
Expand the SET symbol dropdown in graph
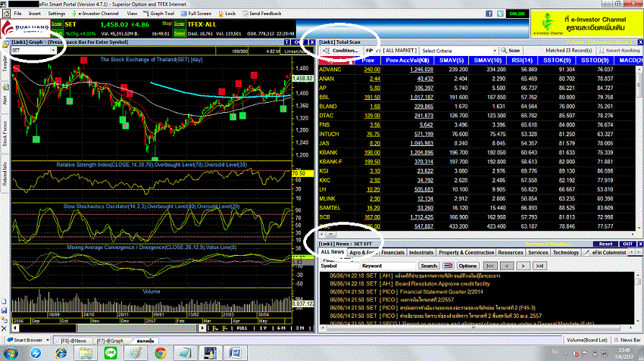coord(53,51)
